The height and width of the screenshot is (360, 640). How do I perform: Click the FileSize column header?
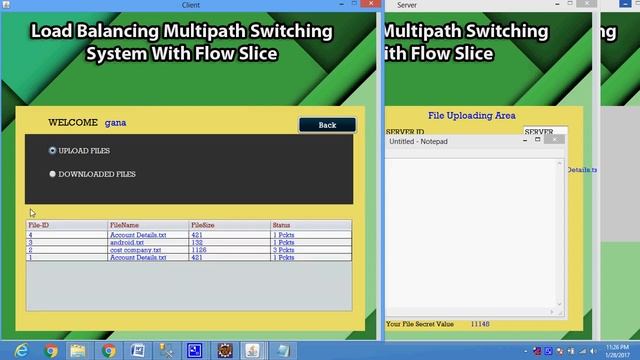point(229,225)
